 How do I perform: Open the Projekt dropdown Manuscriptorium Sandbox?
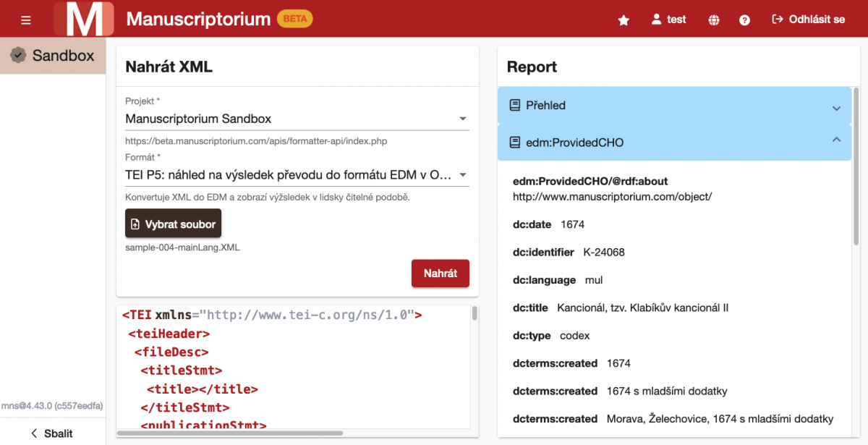pyautogui.click(x=297, y=119)
